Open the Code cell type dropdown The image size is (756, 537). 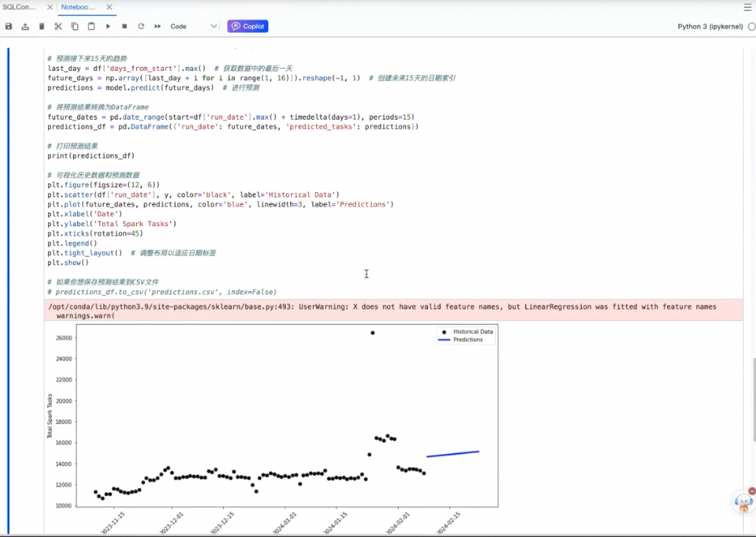(193, 26)
